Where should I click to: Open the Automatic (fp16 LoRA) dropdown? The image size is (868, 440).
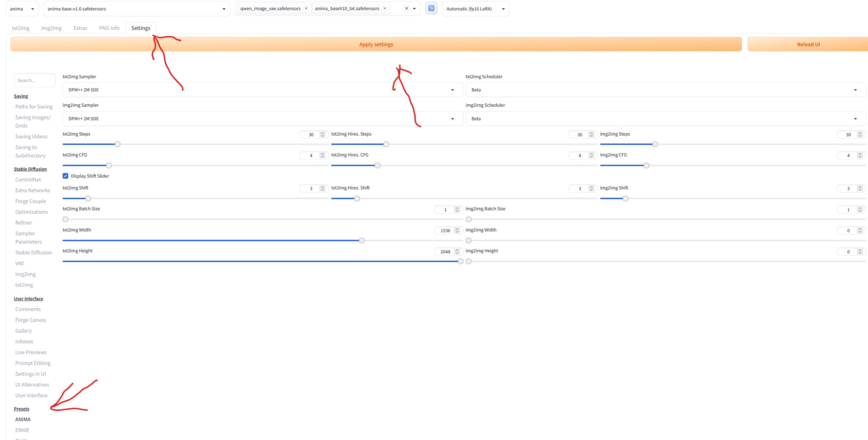tap(476, 9)
